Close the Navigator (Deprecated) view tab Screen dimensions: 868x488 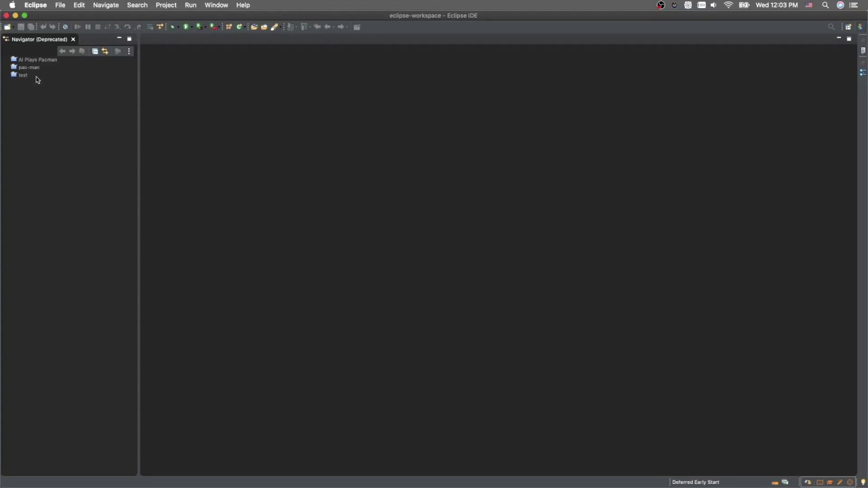pos(73,39)
